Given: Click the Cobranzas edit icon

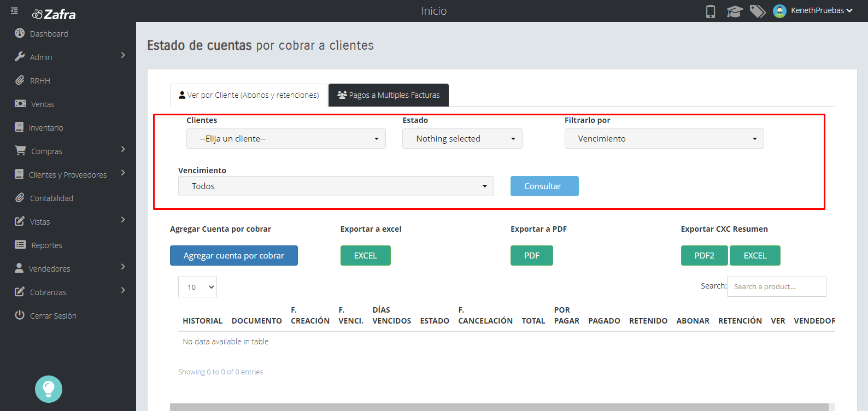Looking at the screenshot, I should click(x=20, y=291).
